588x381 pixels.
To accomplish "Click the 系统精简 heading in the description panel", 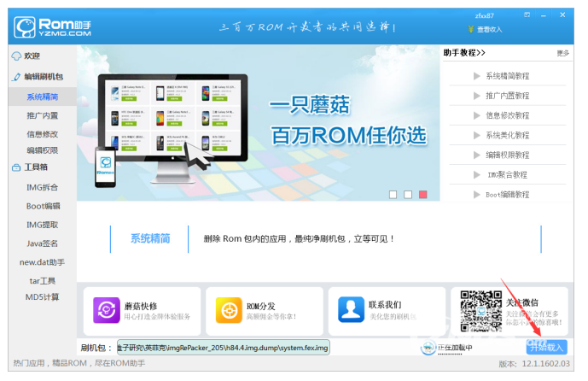I will tap(150, 238).
